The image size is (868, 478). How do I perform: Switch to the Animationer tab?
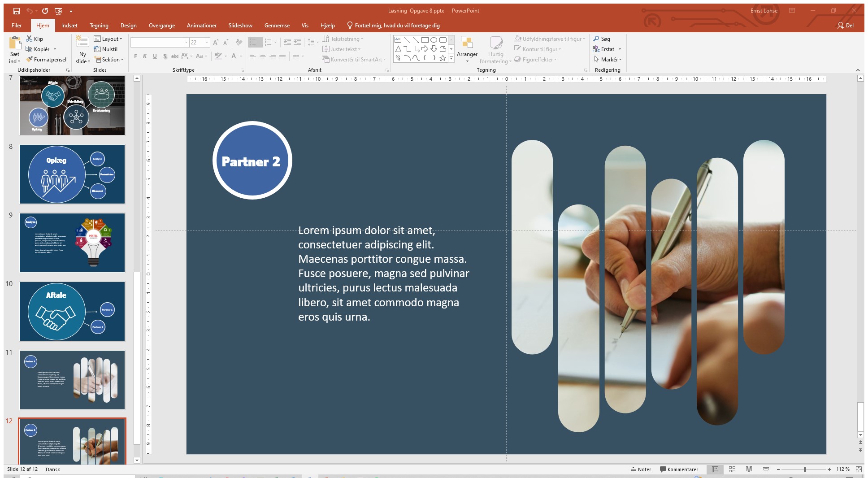(201, 26)
